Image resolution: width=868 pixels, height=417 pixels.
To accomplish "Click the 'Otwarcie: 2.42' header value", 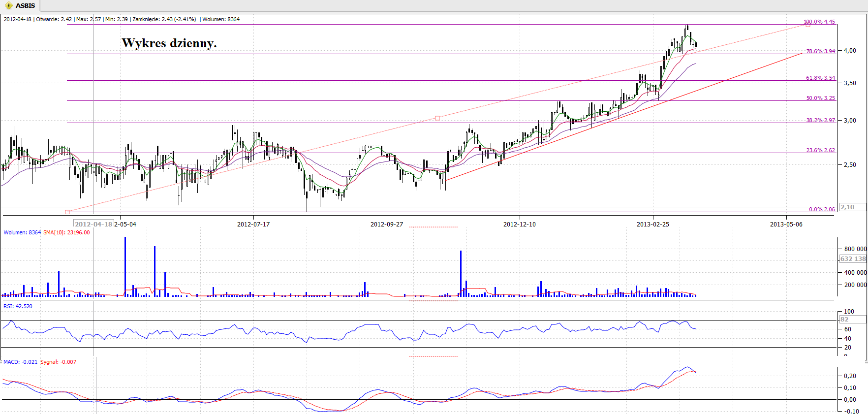I will [54, 19].
